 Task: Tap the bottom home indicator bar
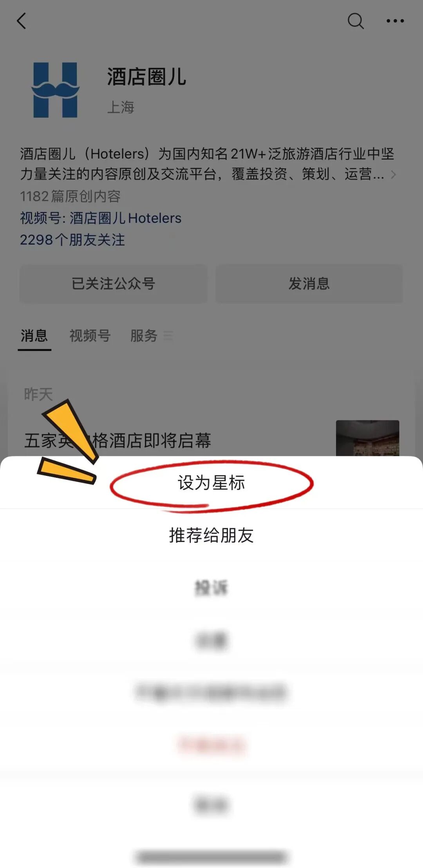[x=211, y=857]
